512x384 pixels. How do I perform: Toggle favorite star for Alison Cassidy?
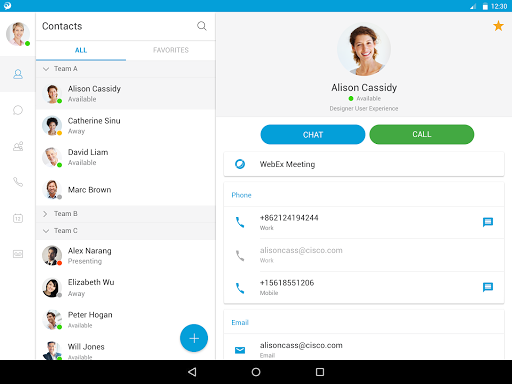(498, 26)
